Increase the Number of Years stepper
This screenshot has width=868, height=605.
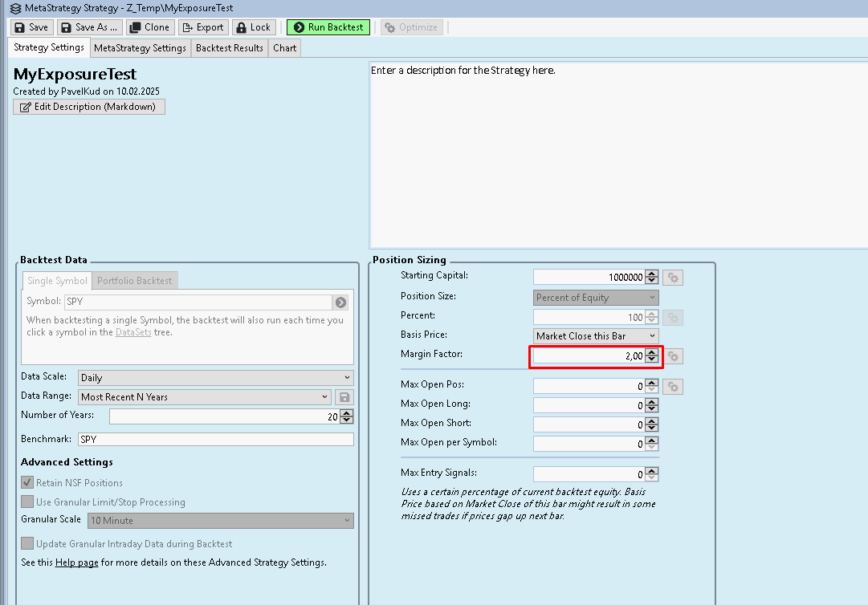(347, 412)
